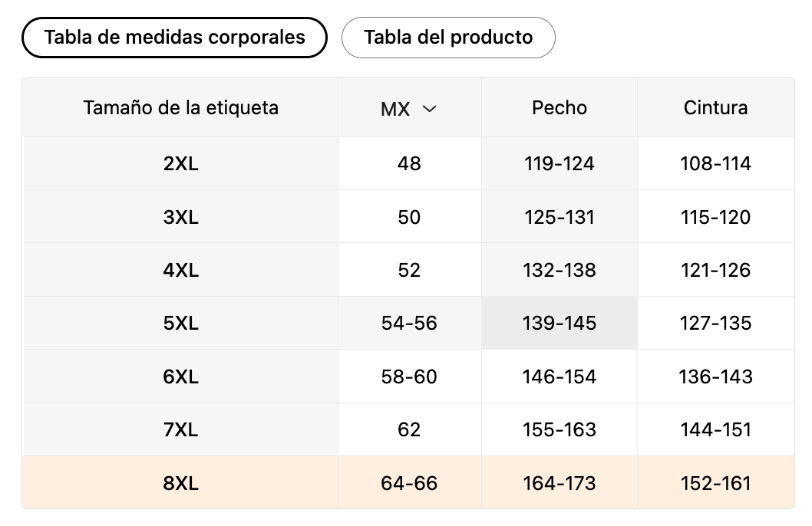
Task: Select the highlighted 8XL size row
Action: click(x=181, y=484)
